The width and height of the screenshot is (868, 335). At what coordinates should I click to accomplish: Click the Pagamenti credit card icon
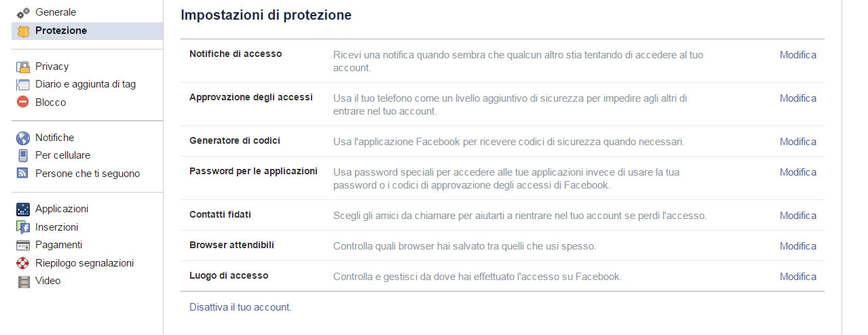(x=23, y=245)
